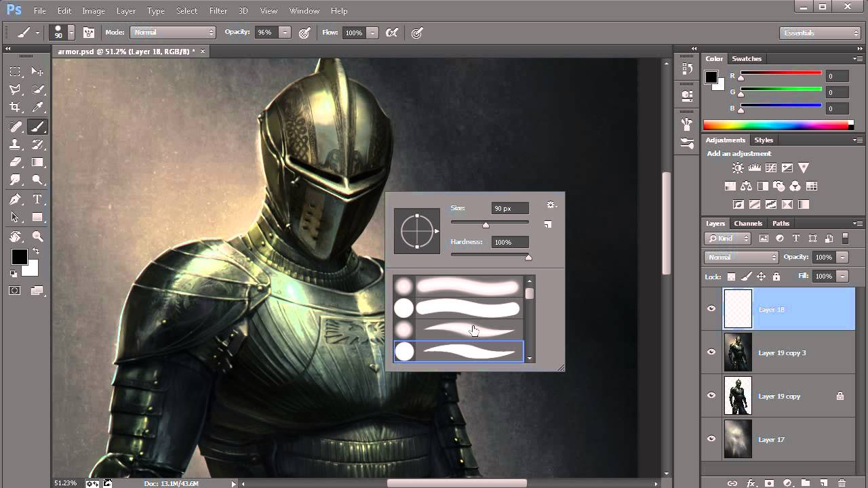868x488 pixels.
Task: Toggle pressure for size button
Action: (417, 33)
